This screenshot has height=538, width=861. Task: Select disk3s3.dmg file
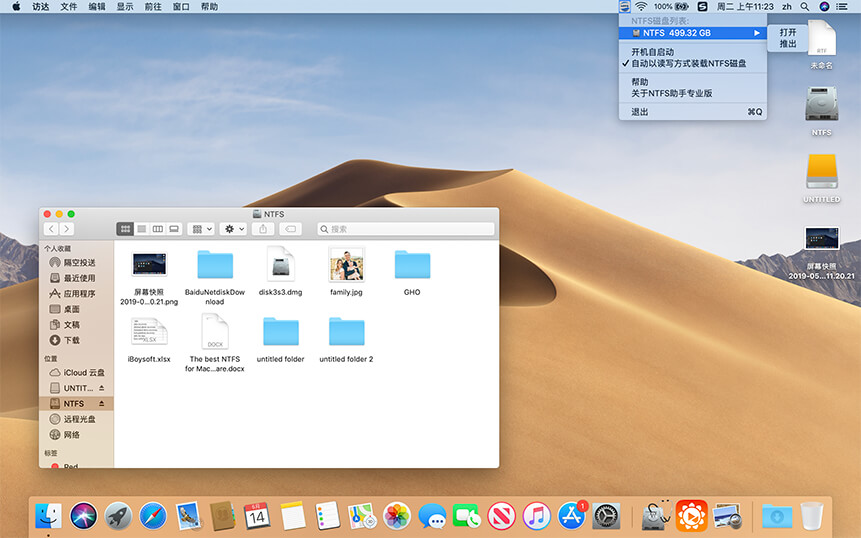pos(281,264)
